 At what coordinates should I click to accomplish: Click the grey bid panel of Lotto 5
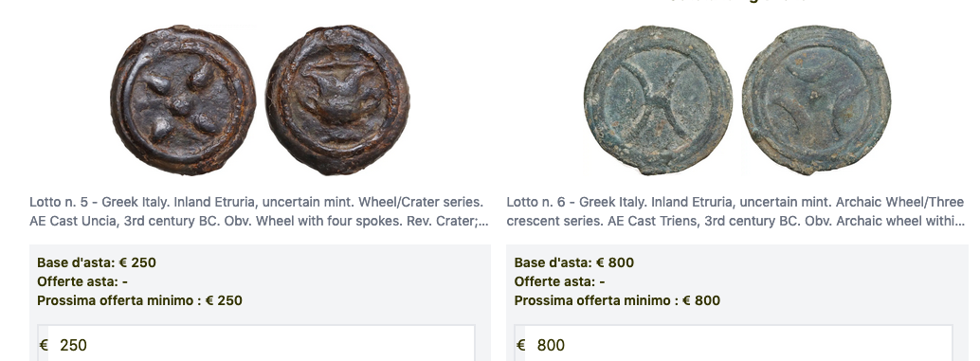point(260,303)
